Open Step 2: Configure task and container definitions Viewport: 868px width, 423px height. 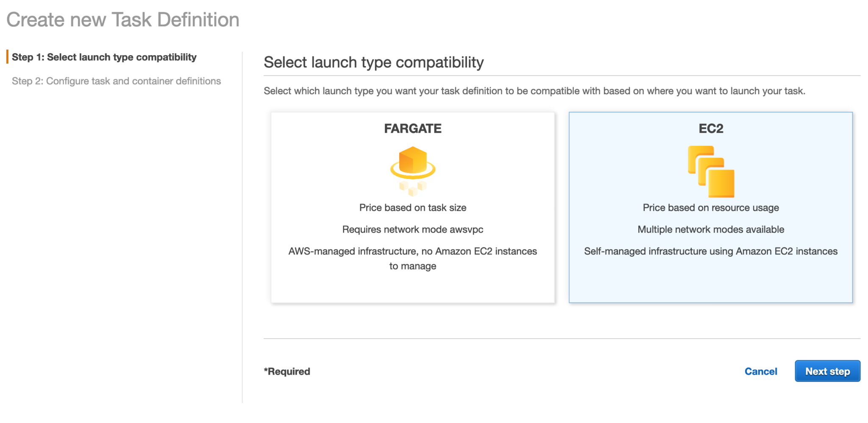[x=116, y=81]
